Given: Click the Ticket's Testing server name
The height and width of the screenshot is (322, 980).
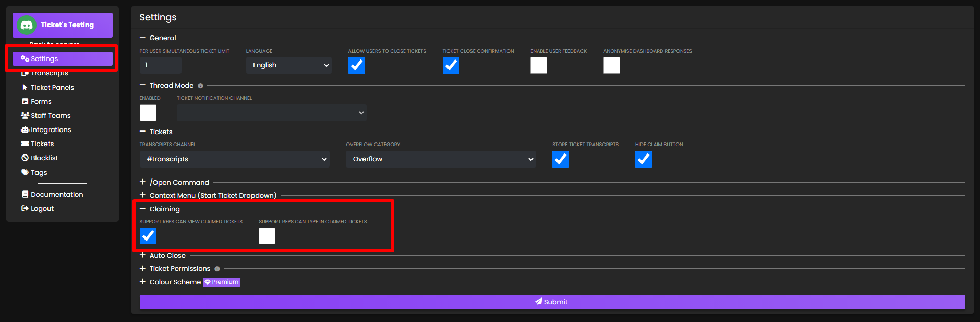Looking at the screenshot, I should pos(67,25).
